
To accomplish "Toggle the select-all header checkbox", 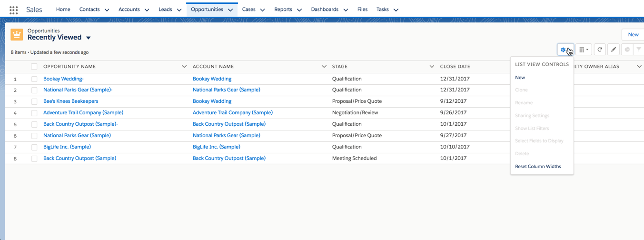I will pyautogui.click(x=34, y=67).
